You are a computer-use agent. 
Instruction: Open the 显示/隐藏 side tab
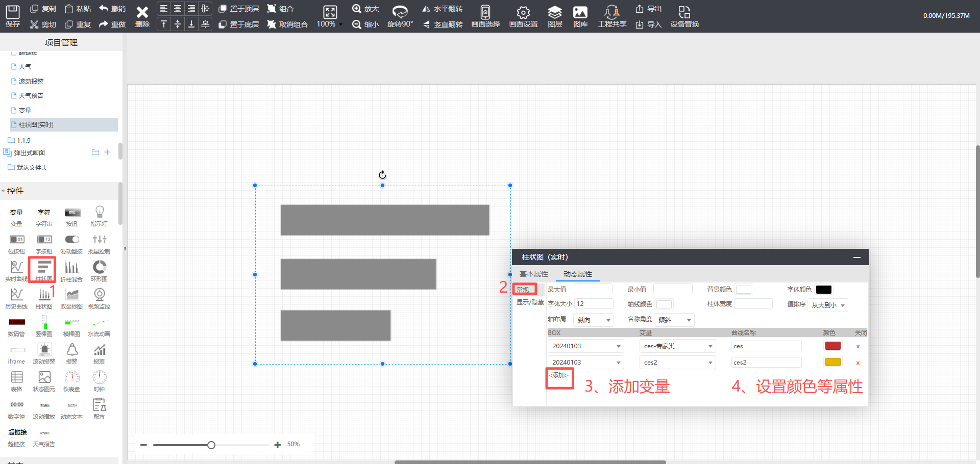530,302
